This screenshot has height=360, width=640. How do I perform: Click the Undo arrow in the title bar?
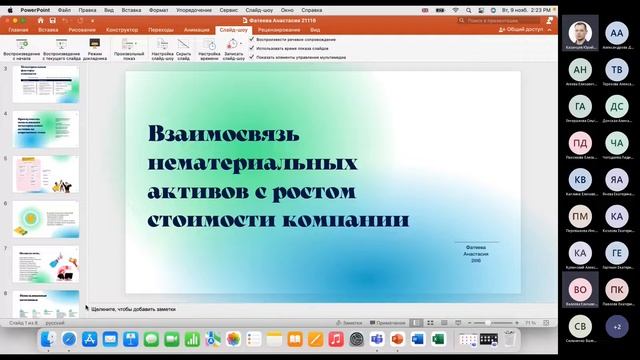pos(65,20)
